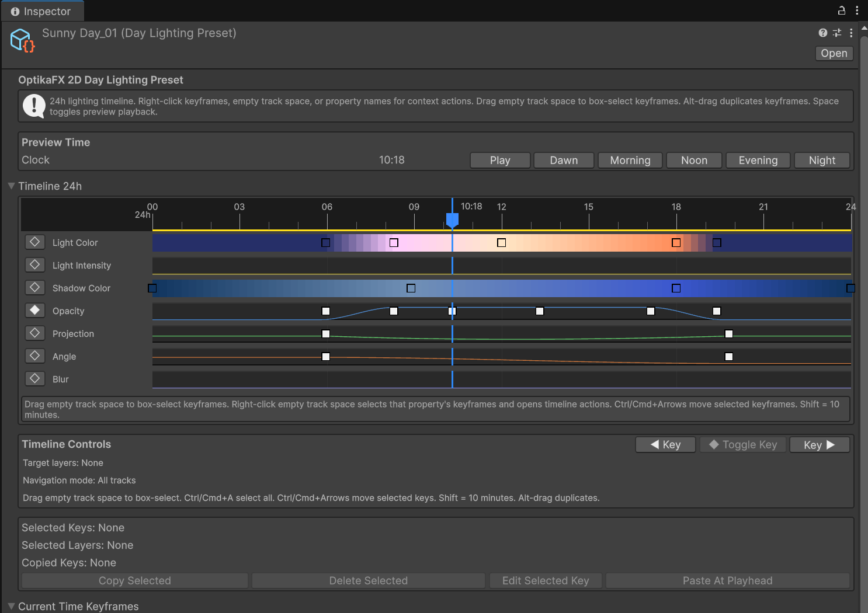Open the component kebab menu beside presets

[851, 33]
